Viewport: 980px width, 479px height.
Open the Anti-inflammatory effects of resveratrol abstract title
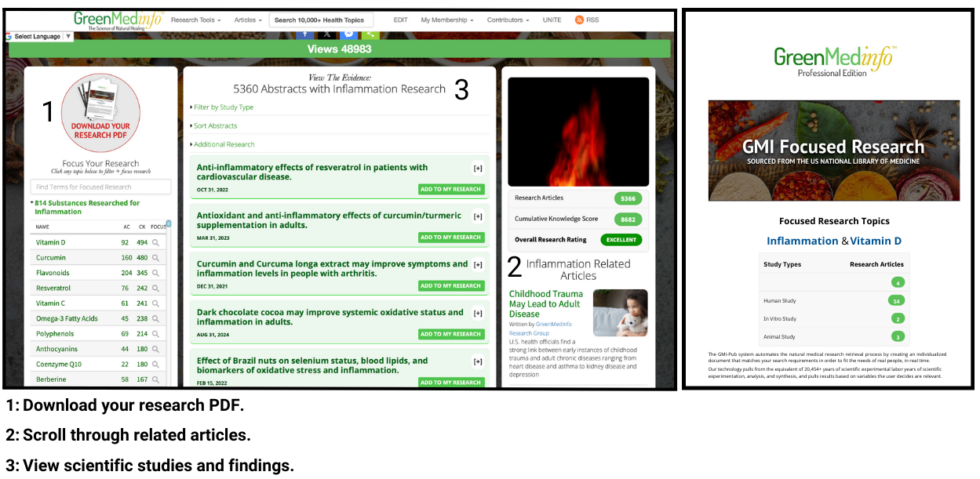(312, 172)
